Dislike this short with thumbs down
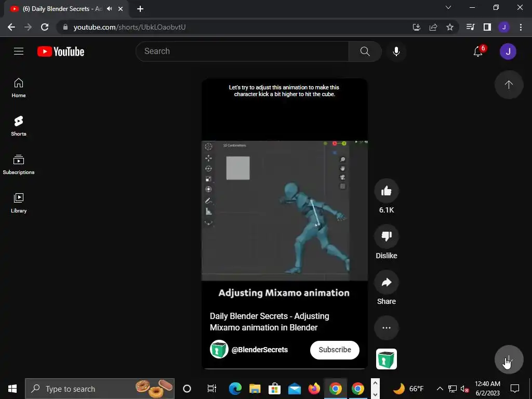This screenshot has width=532, height=399. click(x=387, y=236)
